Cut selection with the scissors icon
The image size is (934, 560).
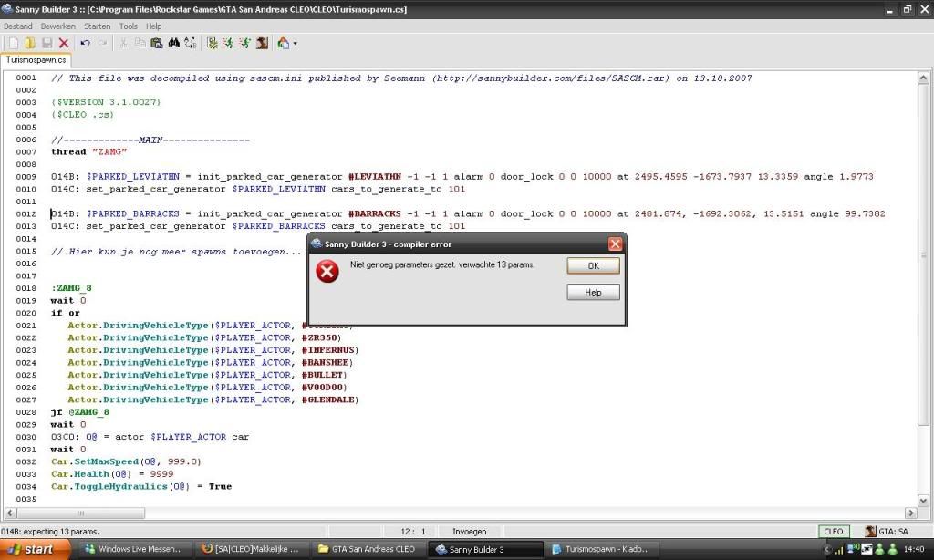point(123,43)
